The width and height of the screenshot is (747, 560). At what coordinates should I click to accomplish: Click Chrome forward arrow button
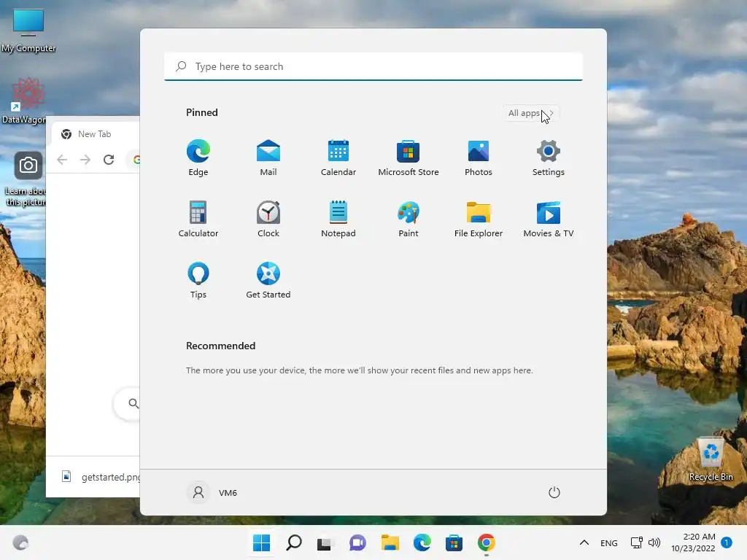point(85,160)
